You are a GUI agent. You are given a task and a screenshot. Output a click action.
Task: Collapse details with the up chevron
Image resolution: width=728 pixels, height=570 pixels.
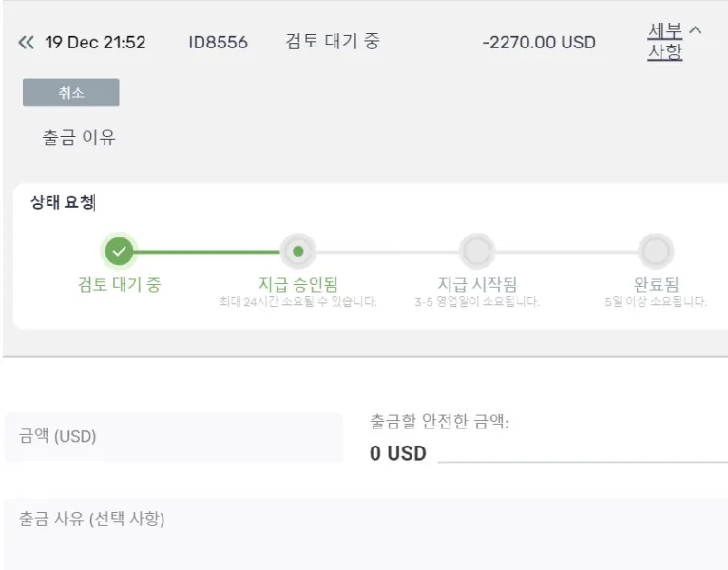pyautogui.click(x=695, y=31)
